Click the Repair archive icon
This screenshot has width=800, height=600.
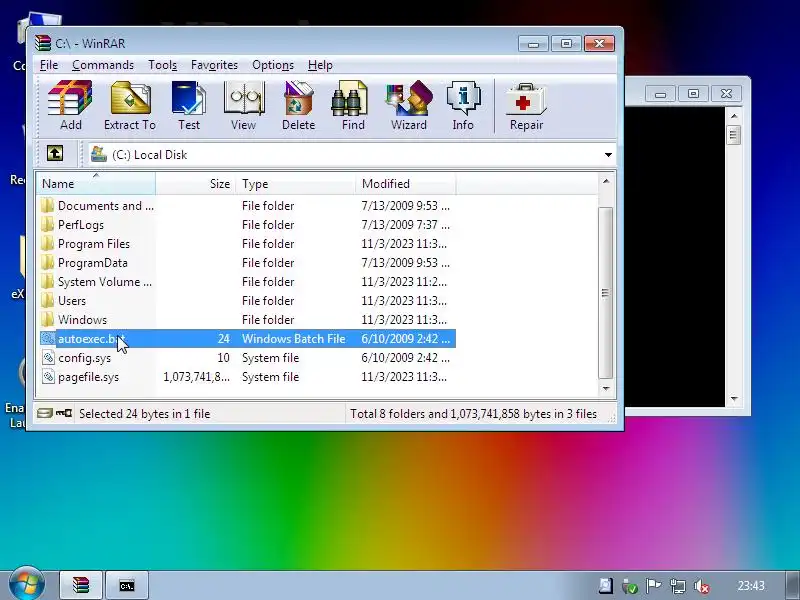tap(527, 106)
